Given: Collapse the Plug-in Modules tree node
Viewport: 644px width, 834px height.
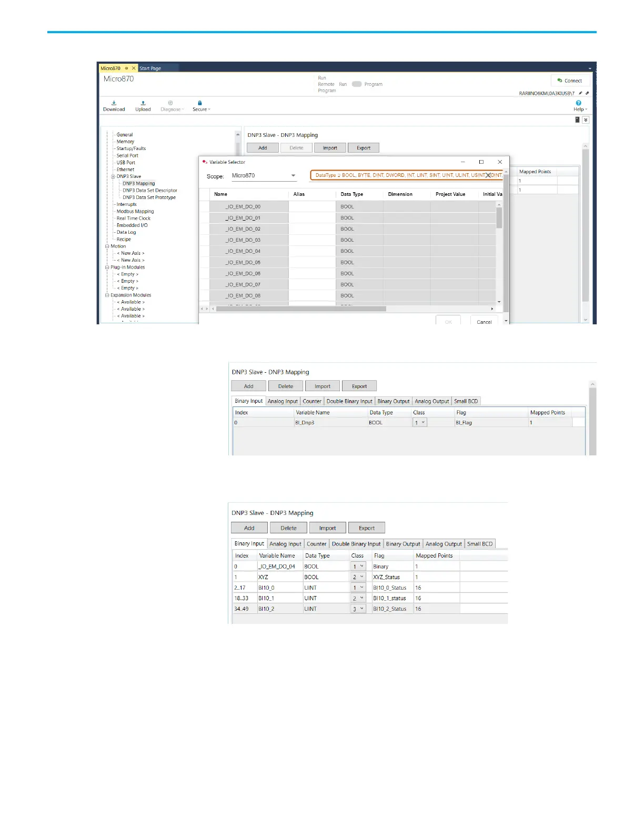Looking at the screenshot, I should 107,267.
